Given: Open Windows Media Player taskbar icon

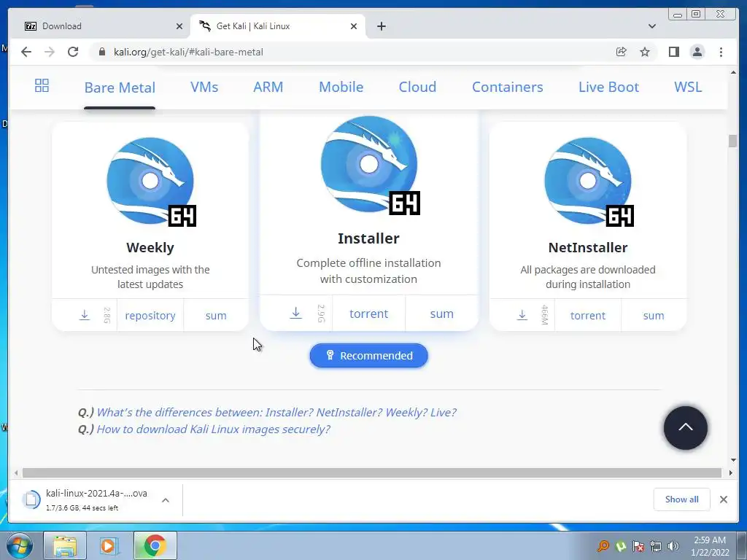Looking at the screenshot, I should [x=109, y=545].
